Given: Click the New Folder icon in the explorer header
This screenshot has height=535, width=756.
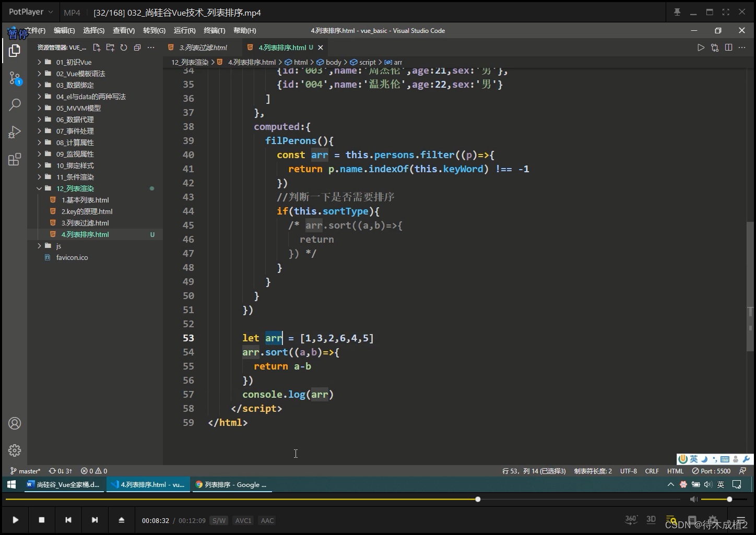Looking at the screenshot, I should [x=110, y=47].
